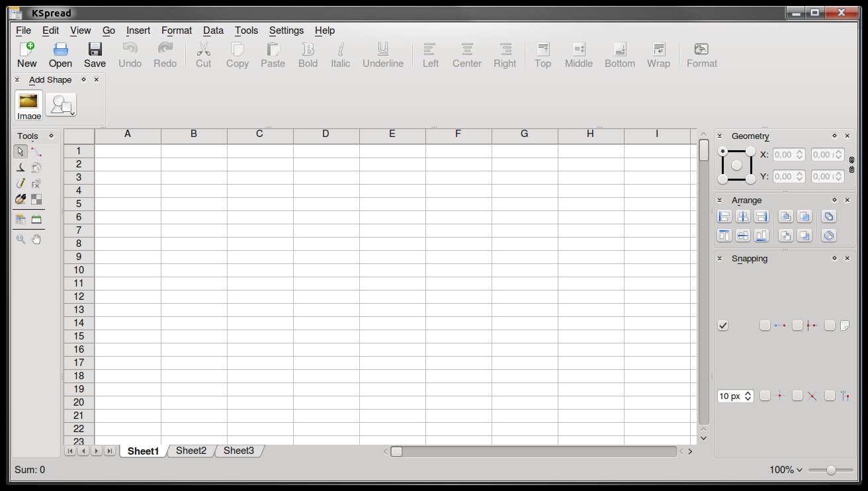
Task: Activate the zoom magnifier tool
Action: coord(21,239)
